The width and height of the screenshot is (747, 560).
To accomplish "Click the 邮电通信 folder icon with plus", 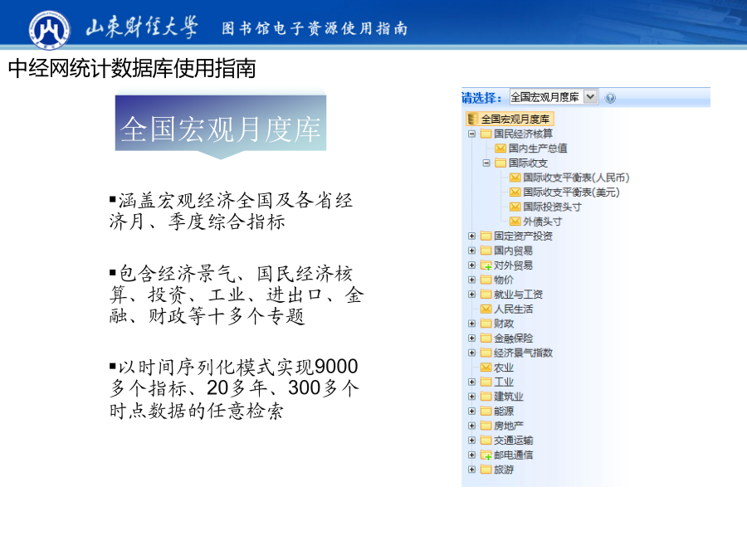I will [x=486, y=455].
